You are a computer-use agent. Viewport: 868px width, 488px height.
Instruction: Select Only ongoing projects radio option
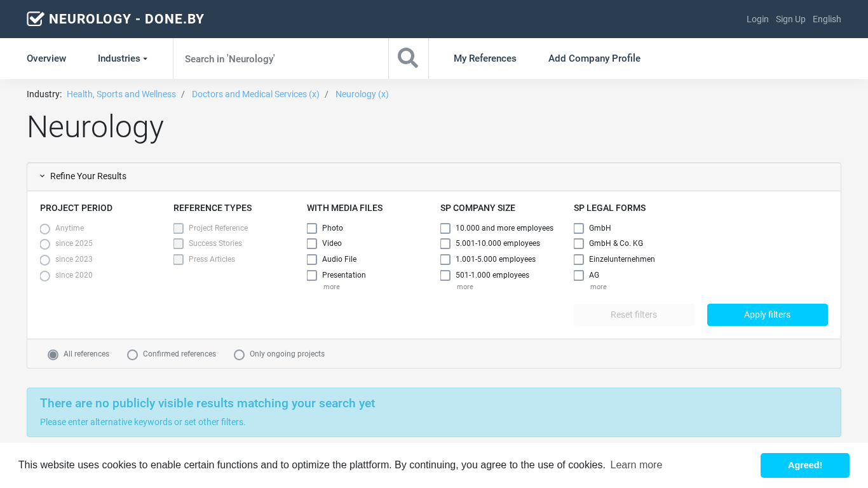[x=240, y=355]
